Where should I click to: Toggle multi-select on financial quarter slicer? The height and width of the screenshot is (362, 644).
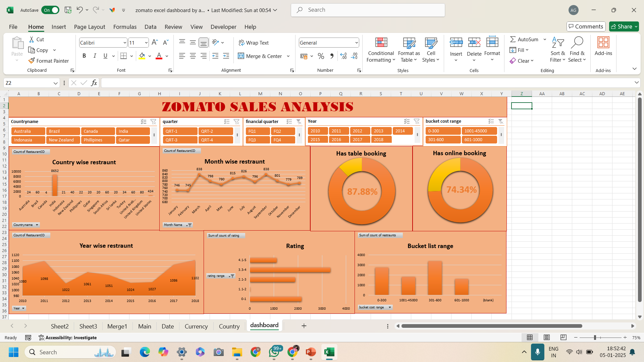pyautogui.click(x=289, y=122)
